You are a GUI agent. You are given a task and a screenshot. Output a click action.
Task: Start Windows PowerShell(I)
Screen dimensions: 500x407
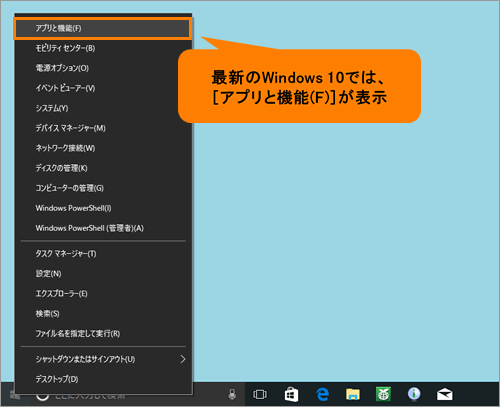[x=103, y=208]
